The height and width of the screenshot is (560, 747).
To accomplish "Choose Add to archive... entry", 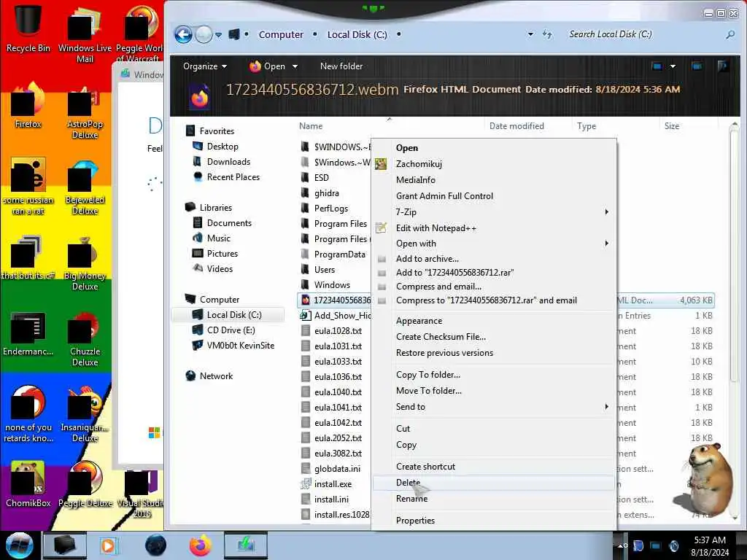I will pos(494,259).
